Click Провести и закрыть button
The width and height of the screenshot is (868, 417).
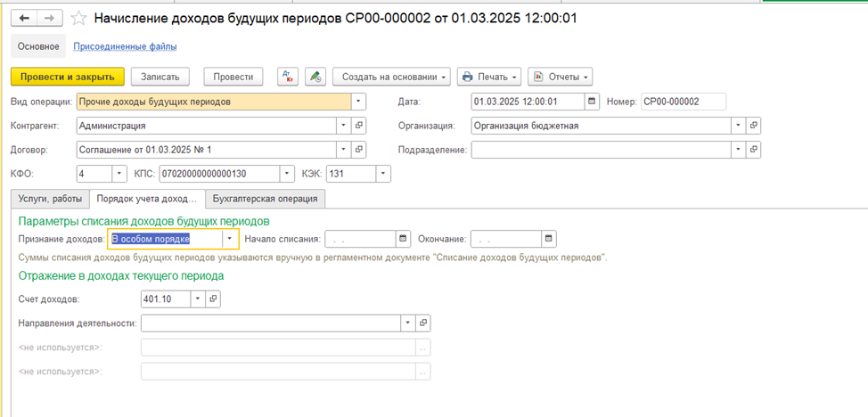(x=68, y=77)
